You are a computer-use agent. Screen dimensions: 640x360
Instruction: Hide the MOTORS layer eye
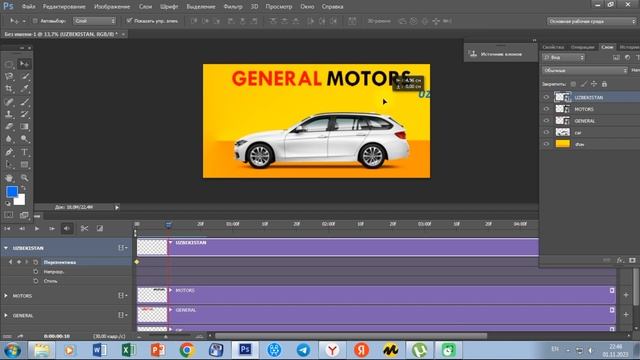tap(546, 109)
